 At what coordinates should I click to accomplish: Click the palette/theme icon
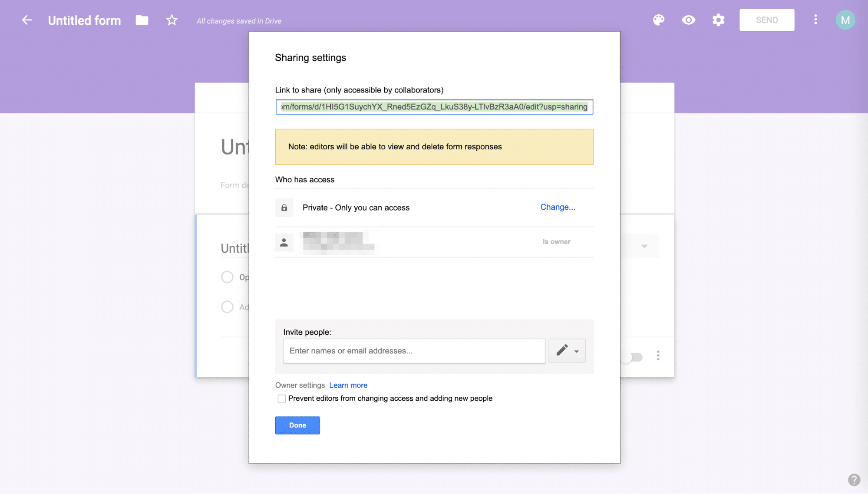click(659, 20)
